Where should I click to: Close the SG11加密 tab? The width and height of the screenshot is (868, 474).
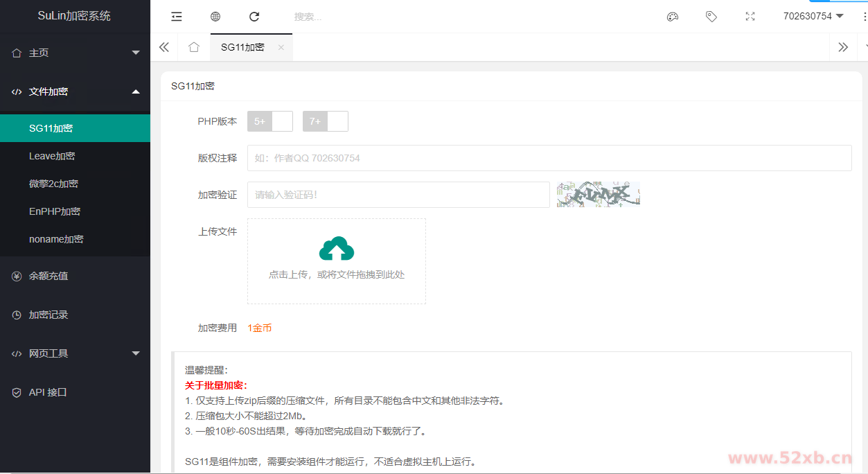[281, 48]
